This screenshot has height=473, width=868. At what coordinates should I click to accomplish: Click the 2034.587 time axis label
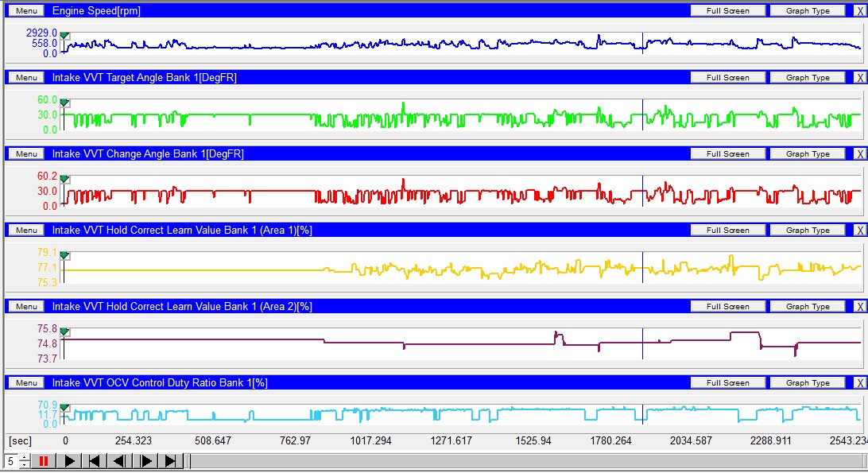pos(691,441)
